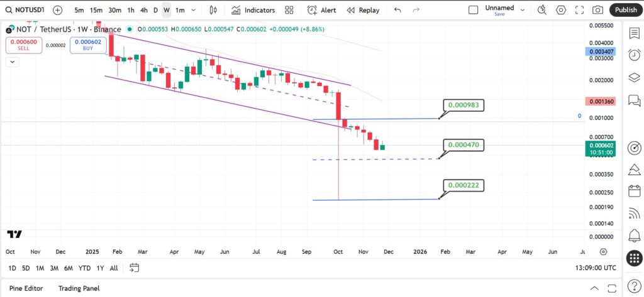The height and width of the screenshot is (297, 644).
Task: Open the quick search icon in the toolbar
Action: click(542, 10)
